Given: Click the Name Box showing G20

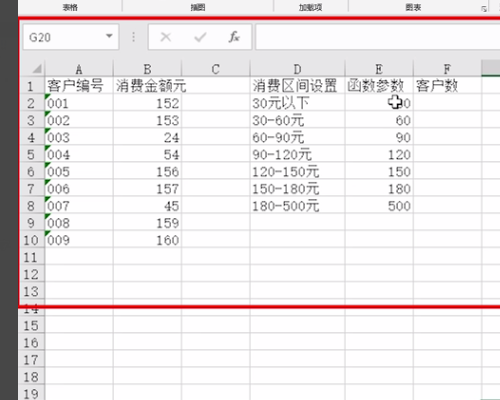Looking at the screenshot, I should pos(71,37).
